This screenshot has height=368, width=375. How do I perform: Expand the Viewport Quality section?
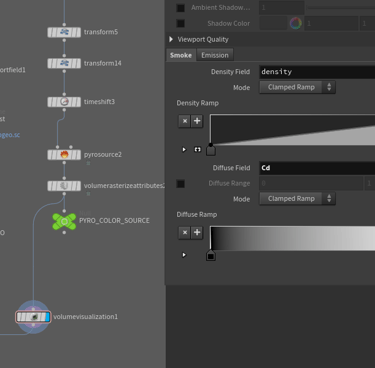(x=171, y=39)
